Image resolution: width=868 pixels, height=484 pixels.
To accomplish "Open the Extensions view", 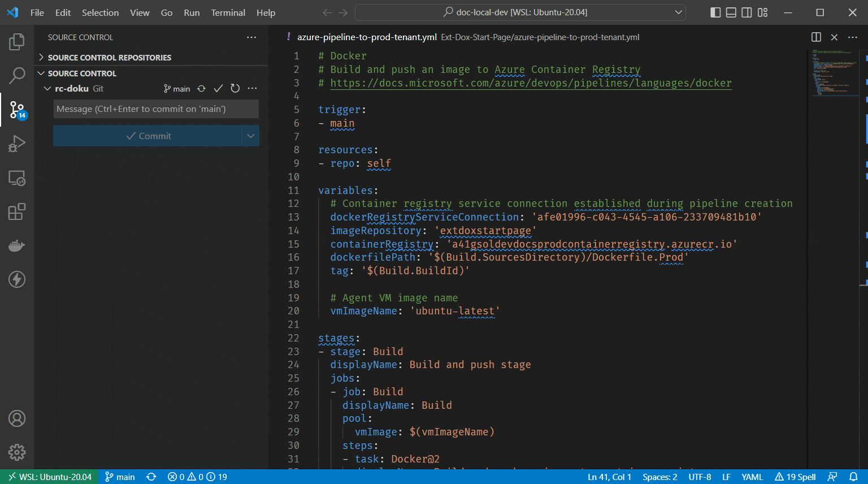I will point(17,211).
